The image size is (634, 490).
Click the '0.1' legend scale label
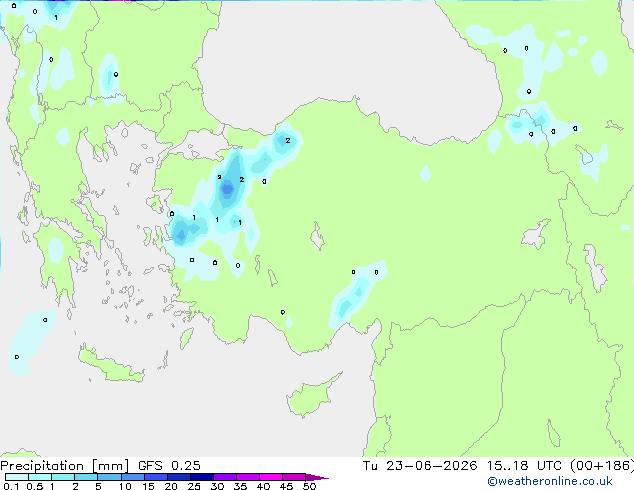pos(11,486)
